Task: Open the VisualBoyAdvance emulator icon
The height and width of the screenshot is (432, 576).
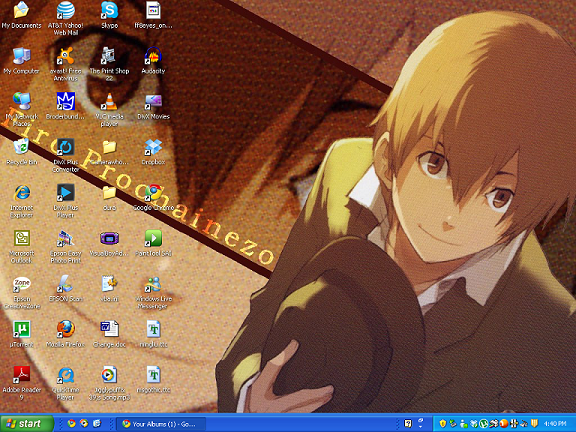Action: point(109,238)
